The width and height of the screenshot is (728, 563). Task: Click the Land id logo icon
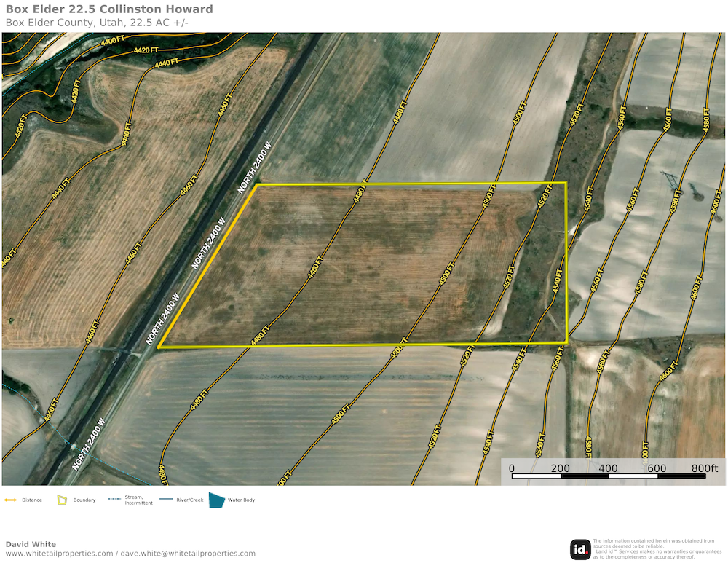click(580, 549)
